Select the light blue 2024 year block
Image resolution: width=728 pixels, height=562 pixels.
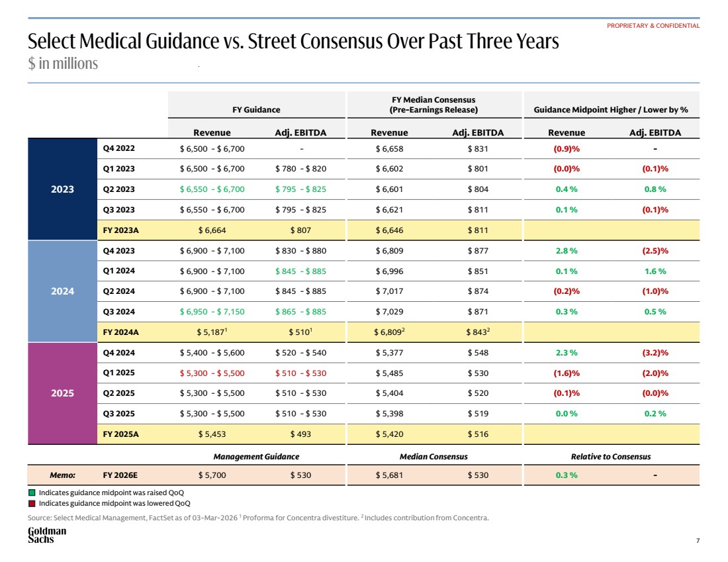63,291
